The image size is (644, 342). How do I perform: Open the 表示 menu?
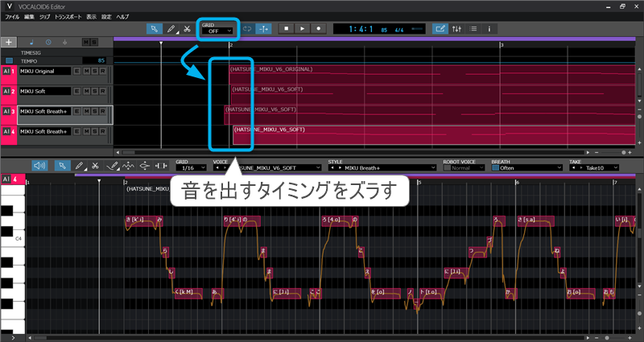coord(91,17)
